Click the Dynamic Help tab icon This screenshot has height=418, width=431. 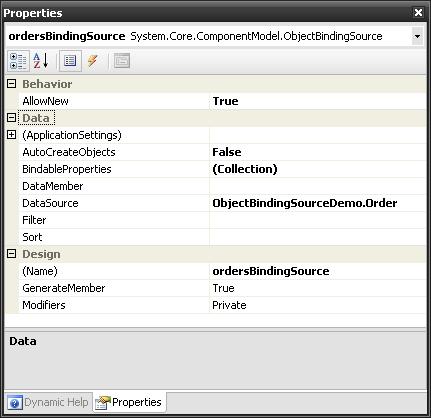14,403
